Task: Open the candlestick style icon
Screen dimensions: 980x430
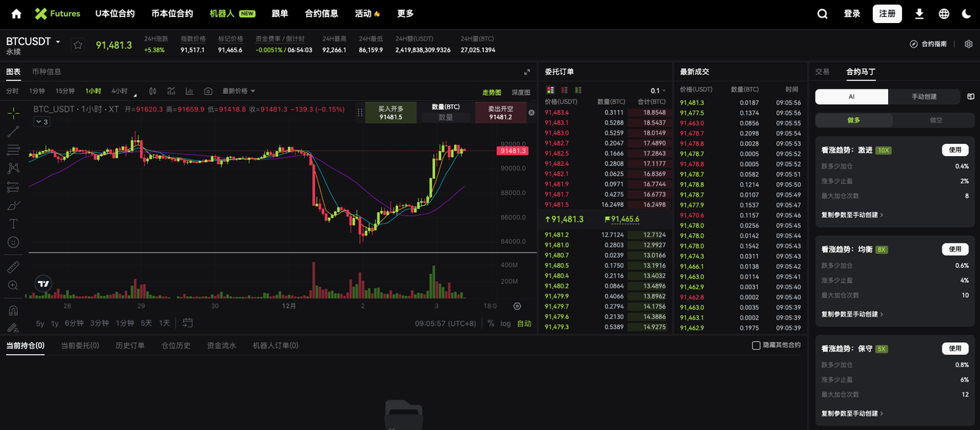Action: 153,91
